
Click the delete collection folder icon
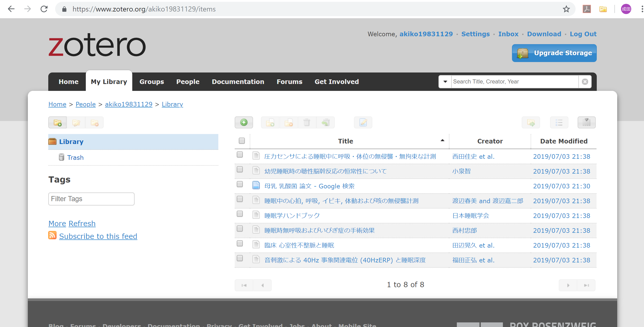pyautogui.click(x=94, y=123)
